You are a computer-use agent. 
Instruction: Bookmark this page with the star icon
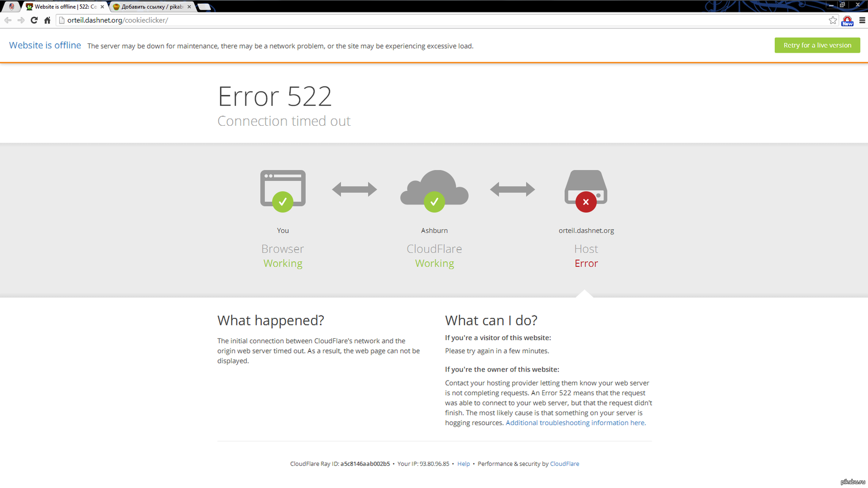833,20
